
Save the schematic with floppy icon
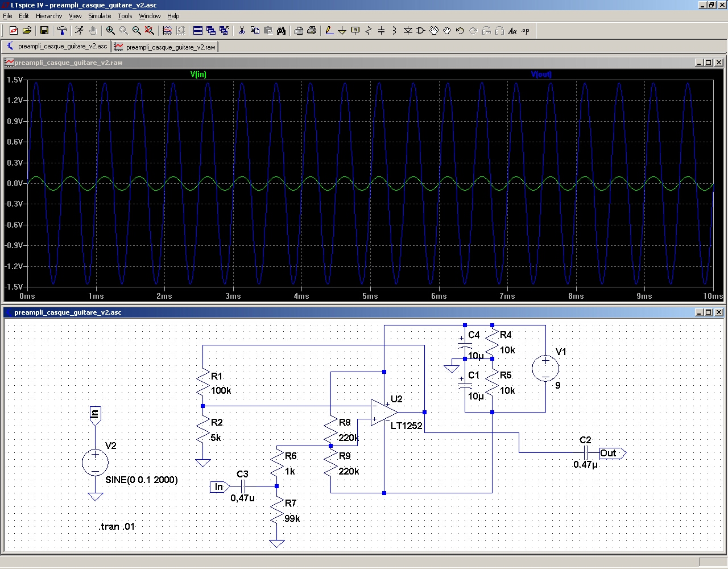click(x=44, y=31)
